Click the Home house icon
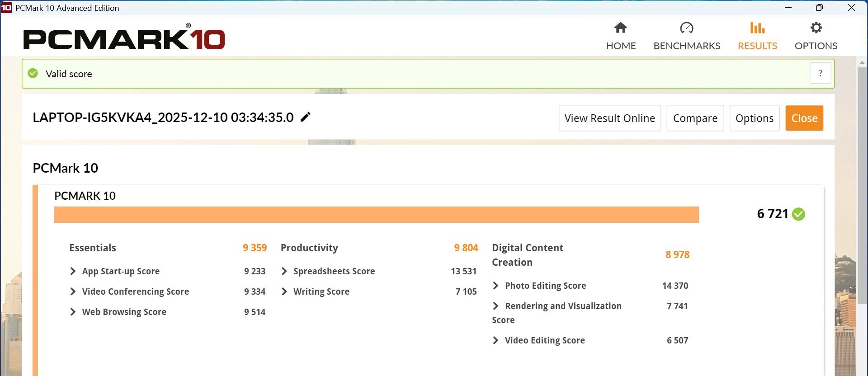The image size is (868, 376). click(620, 28)
